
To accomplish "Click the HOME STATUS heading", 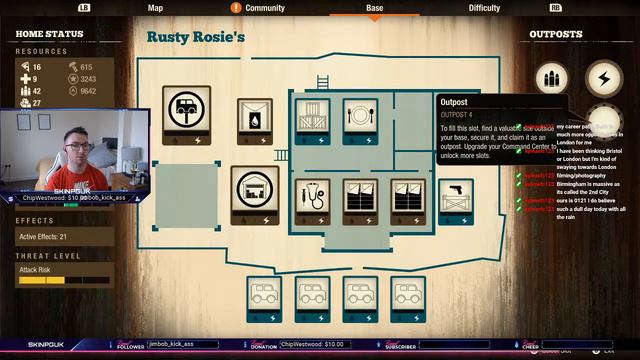I will [x=49, y=34].
